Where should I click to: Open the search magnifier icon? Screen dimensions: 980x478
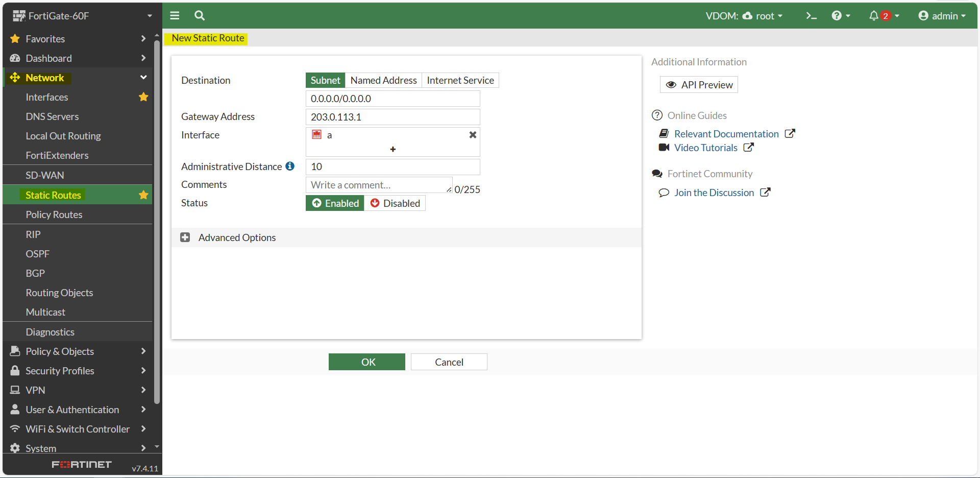point(200,15)
